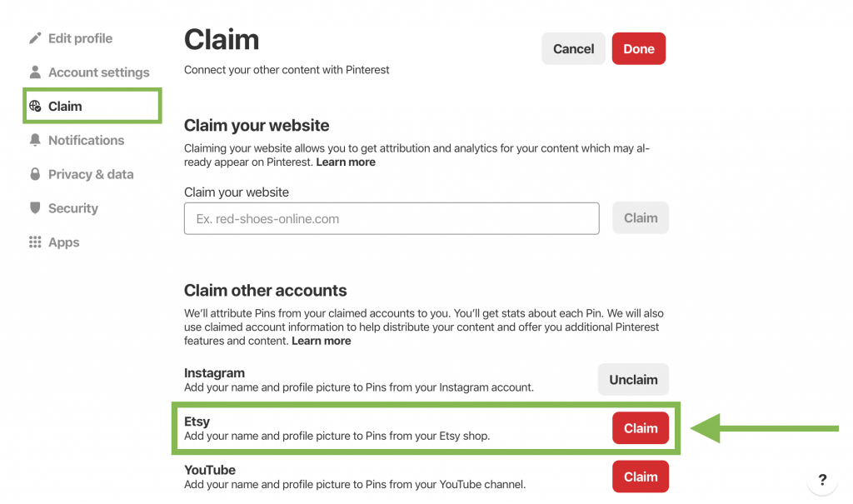Unclaim the Instagram account

(x=633, y=380)
